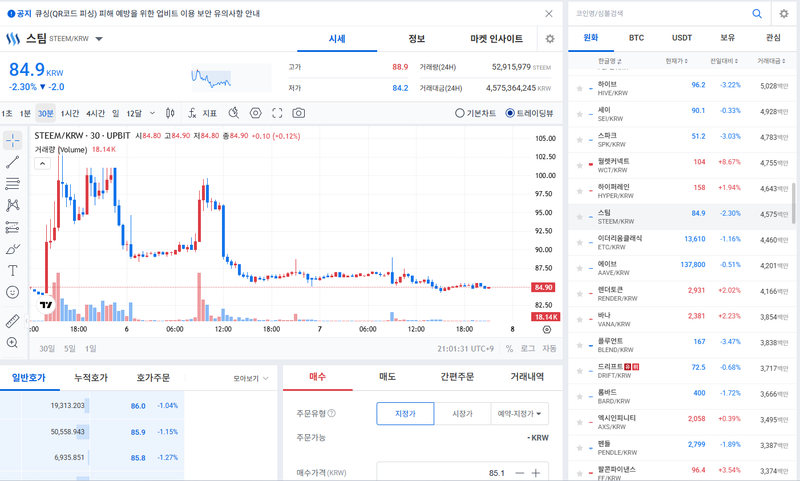Open the 누적호가 orderbook tab
Image resolution: width=800 pixels, height=481 pixels.
[91, 378]
